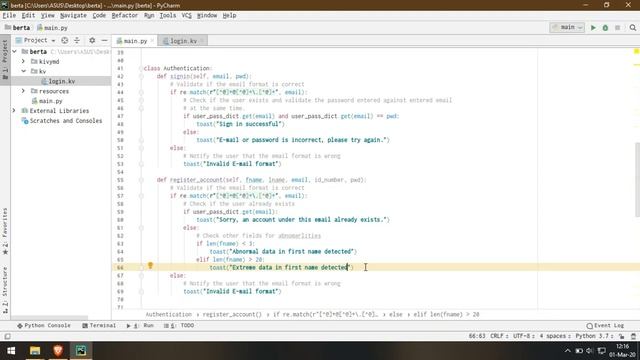This screenshot has width=640, height=360.
Task: Click the memory/trash icon at status bar end
Action: (x=633, y=336)
